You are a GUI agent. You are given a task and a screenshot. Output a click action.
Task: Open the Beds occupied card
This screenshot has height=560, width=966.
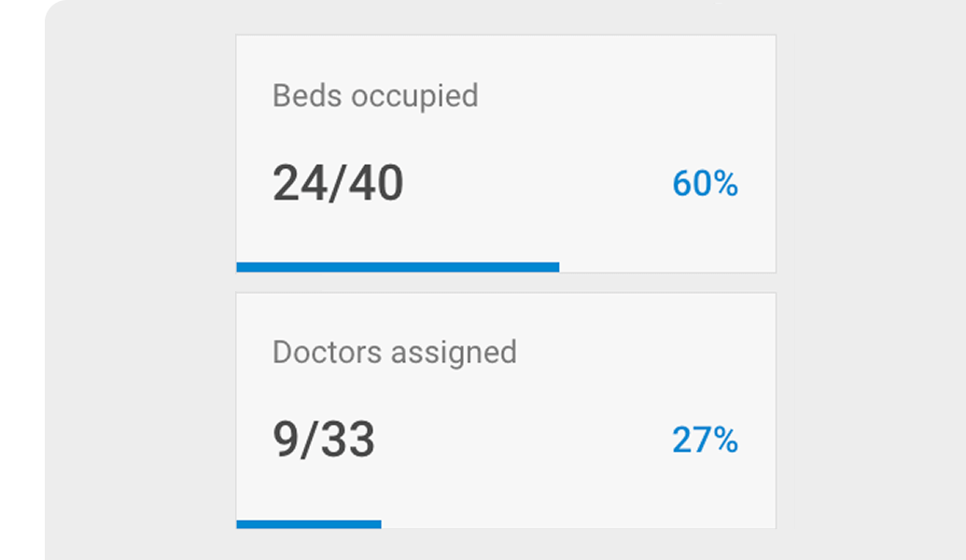[506, 153]
